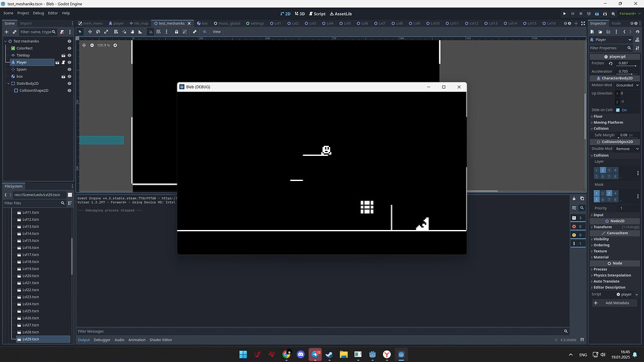This screenshot has width=644, height=362.
Task: Open the Shader Editor panel
Action: coord(160,340)
